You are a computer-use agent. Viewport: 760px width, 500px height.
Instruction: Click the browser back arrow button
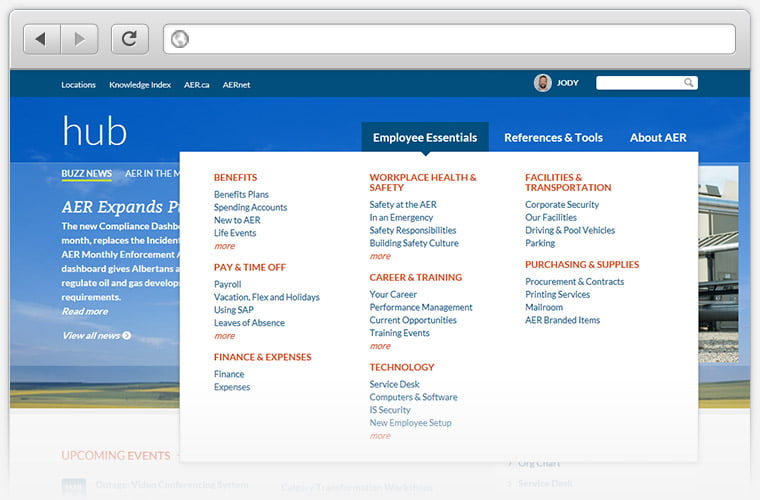click(x=42, y=39)
